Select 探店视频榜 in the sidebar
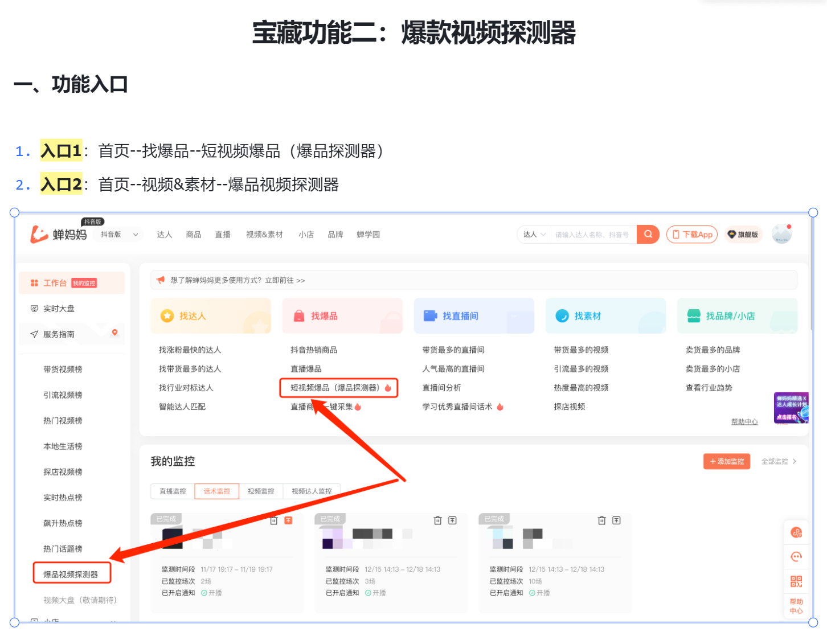The image size is (827, 644). click(63, 472)
